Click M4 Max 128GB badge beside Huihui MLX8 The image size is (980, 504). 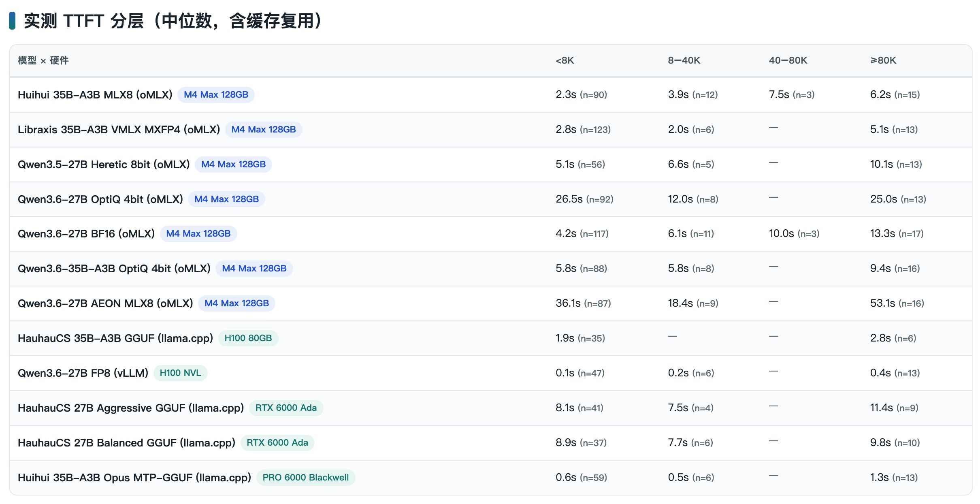point(216,95)
